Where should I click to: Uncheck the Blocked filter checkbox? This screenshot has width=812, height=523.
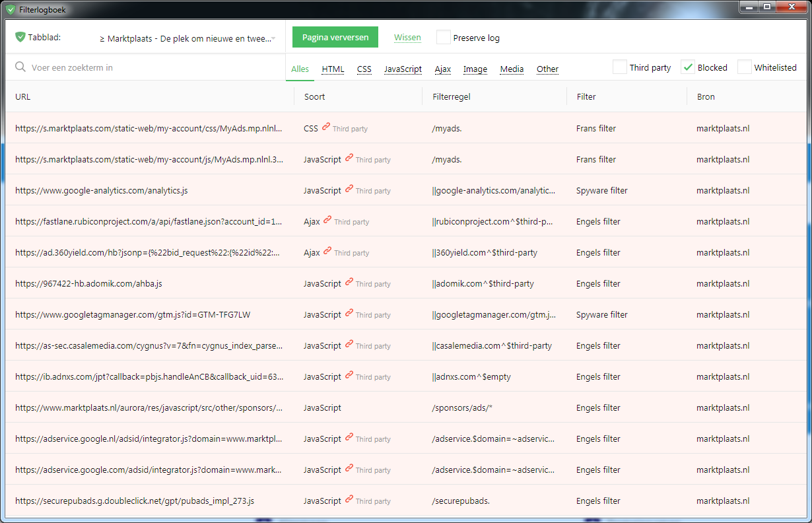[x=688, y=67]
